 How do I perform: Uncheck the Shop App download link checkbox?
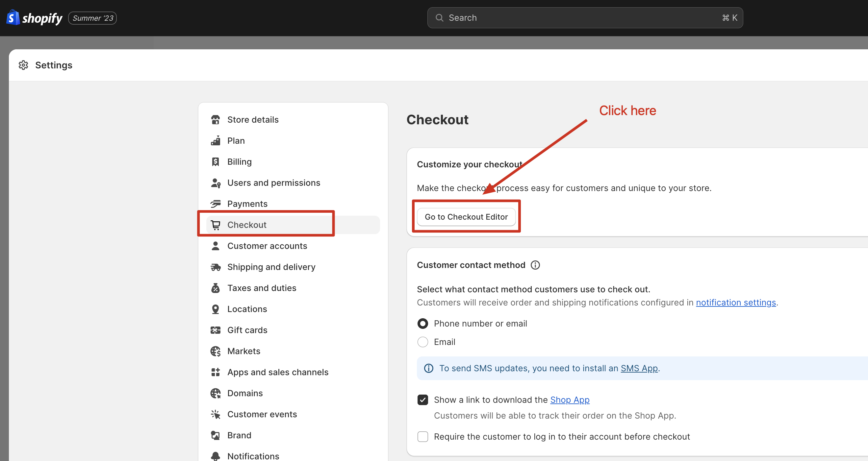pyautogui.click(x=422, y=400)
